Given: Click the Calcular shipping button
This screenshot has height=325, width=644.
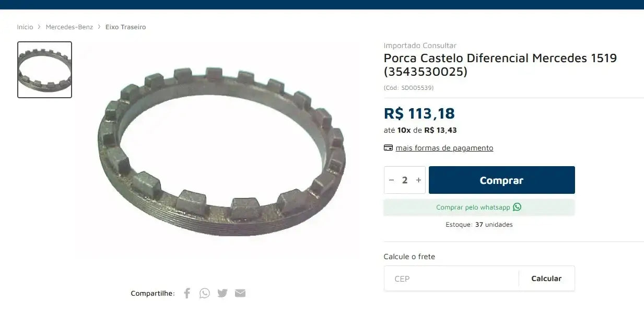Looking at the screenshot, I should point(546,278).
